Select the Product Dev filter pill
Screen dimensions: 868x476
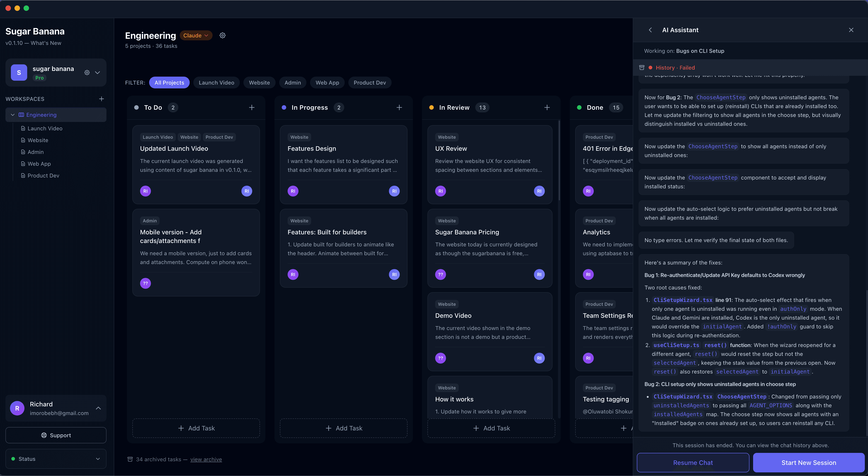370,83
